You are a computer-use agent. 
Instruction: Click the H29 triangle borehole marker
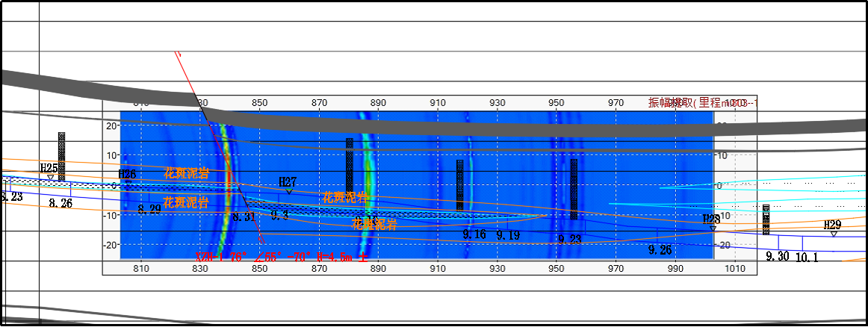(x=834, y=234)
